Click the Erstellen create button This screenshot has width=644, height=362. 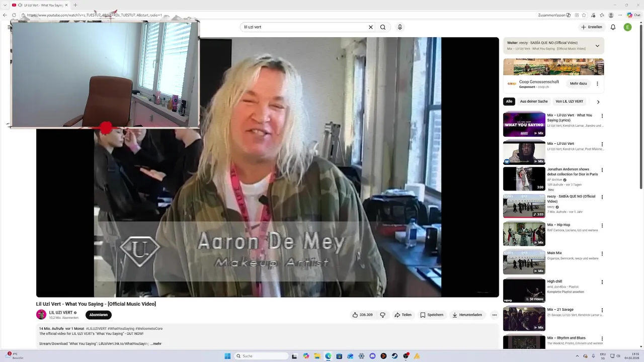[591, 27]
